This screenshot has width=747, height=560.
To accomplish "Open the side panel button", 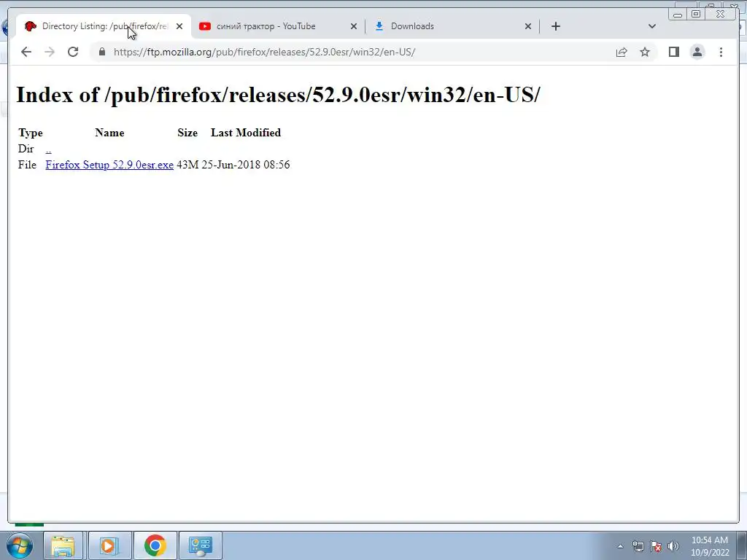I will 673,52.
